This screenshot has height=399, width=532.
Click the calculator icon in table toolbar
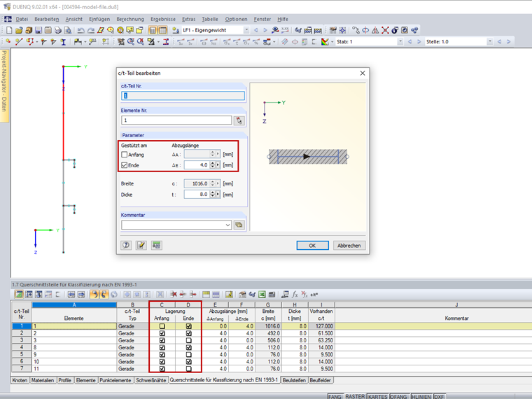coord(272,294)
